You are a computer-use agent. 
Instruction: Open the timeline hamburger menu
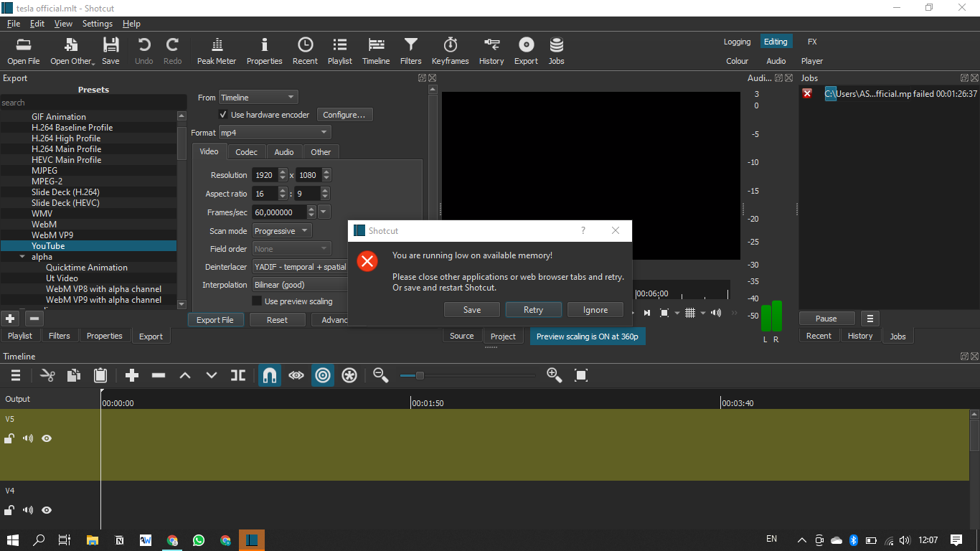click(x=15, y=375)
